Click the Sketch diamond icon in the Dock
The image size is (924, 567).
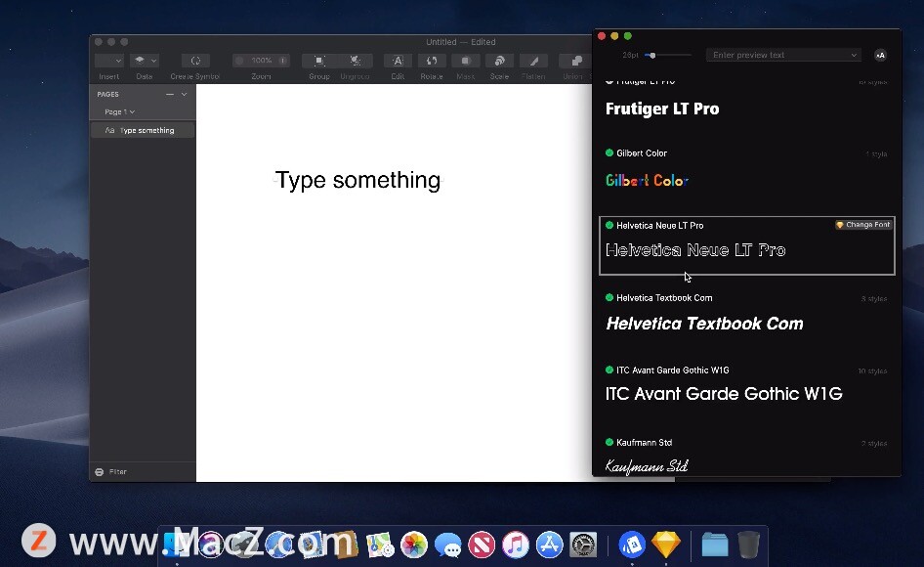coord(666,544)
